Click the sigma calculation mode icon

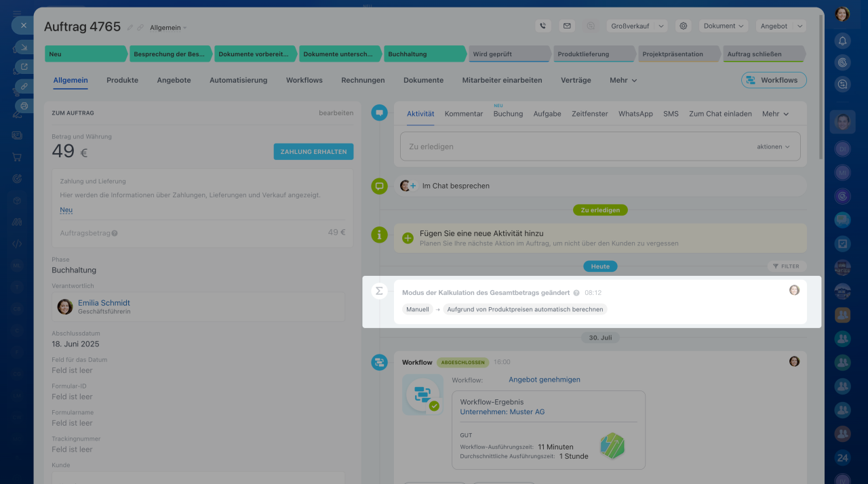coord(379,291)
